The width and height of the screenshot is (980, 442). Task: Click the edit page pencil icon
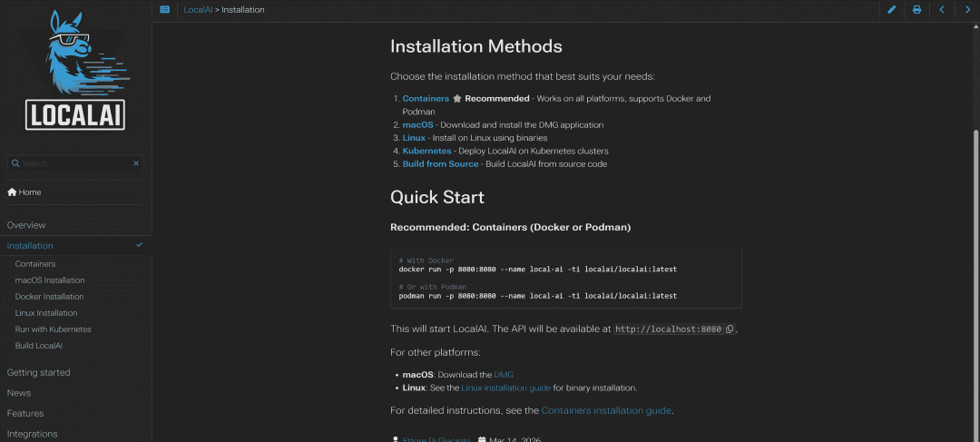(892, 9)
